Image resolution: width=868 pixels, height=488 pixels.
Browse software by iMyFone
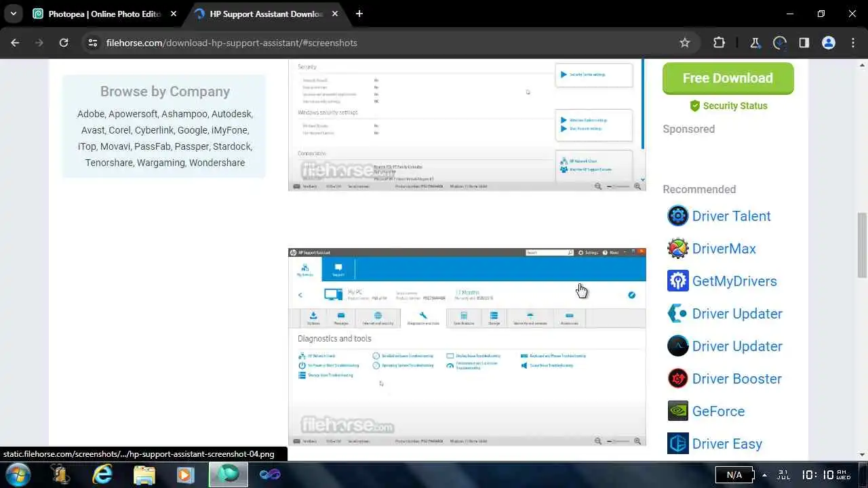point(229,130)
